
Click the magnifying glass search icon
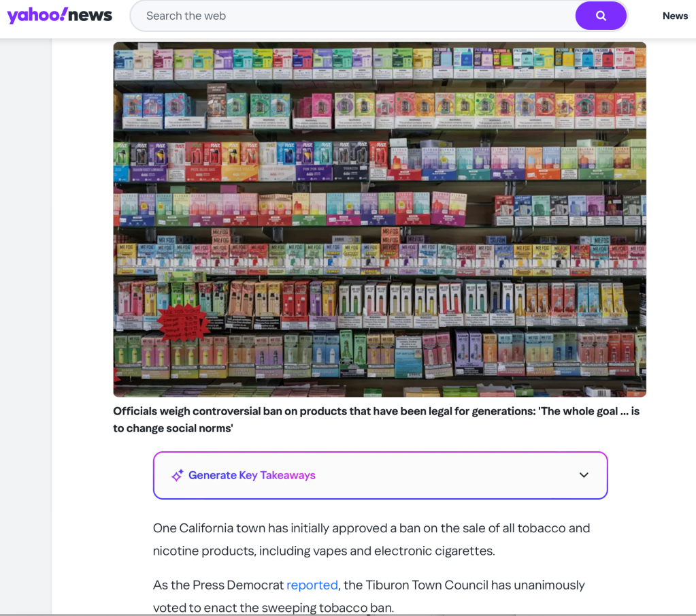tap(601, 16)
